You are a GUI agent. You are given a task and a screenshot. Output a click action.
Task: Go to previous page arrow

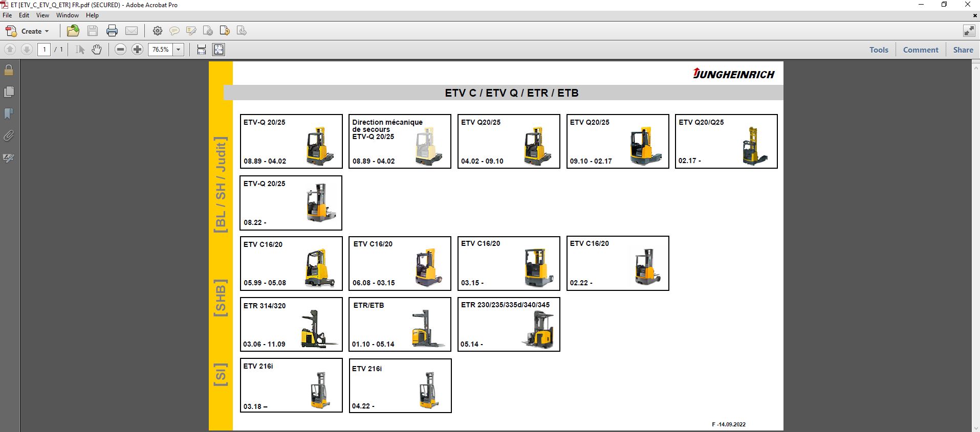[10, 50]
